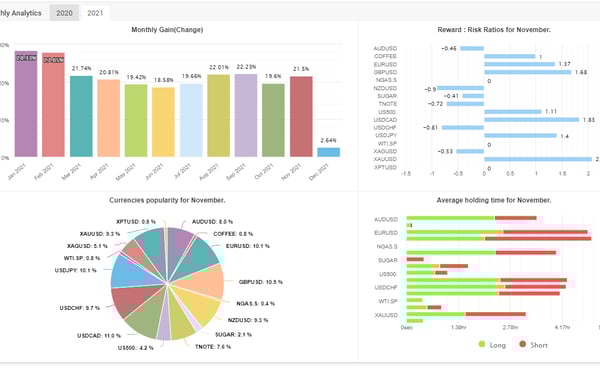This screenshot has height=368, width=600.
Task: Click the XAUUSD row in holding time chart
Action: point(466,314)
